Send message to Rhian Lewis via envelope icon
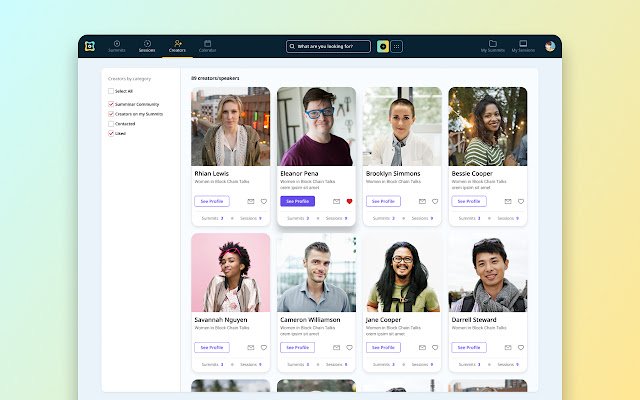The image size is (640, 400). [251, 201]
